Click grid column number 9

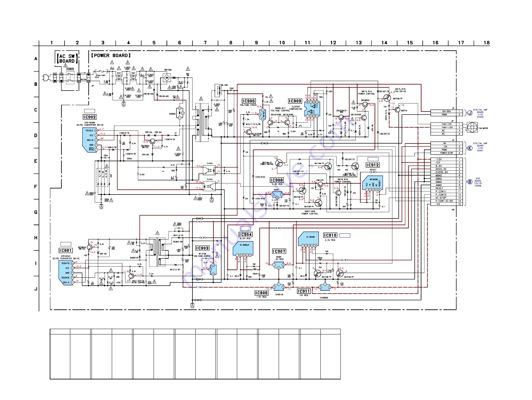point(256,42)
